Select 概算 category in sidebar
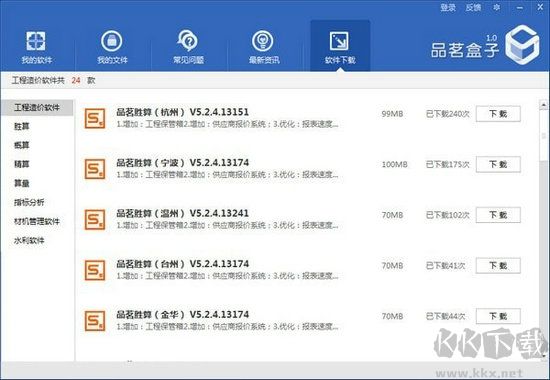Screen dimensions: 550x380 [21, 145]
